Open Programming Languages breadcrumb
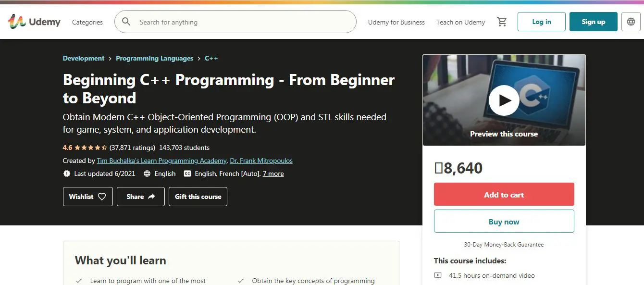 point(154,58)
